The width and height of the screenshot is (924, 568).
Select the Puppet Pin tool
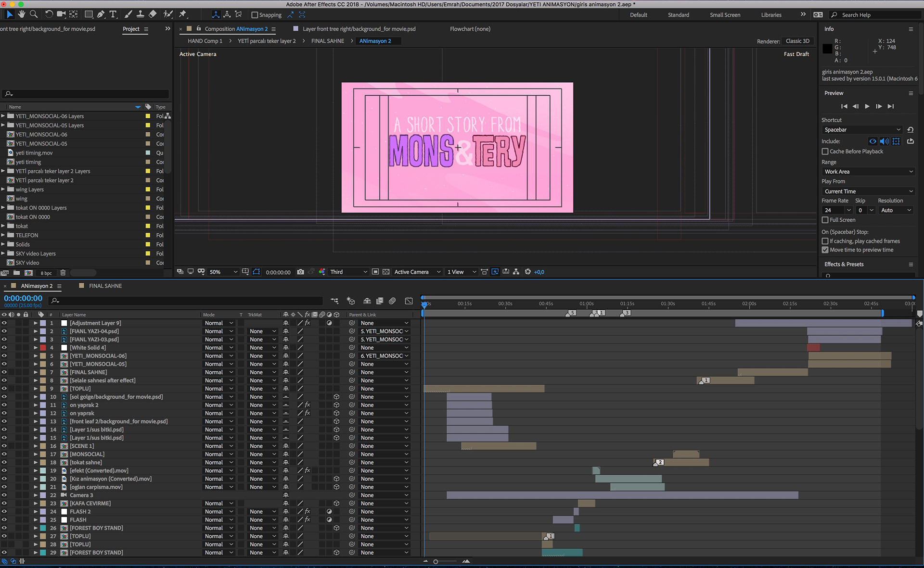point(182,14)
